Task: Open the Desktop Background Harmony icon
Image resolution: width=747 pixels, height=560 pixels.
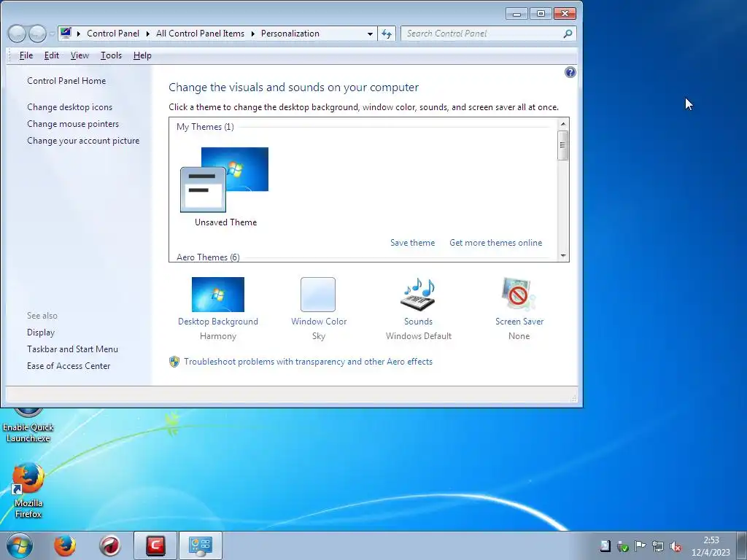Action: tap(217, 295)
